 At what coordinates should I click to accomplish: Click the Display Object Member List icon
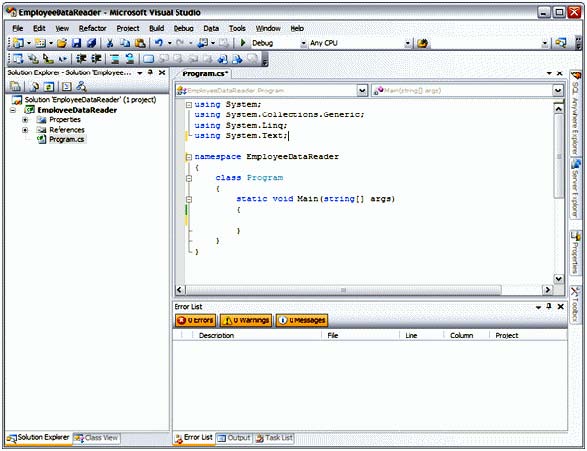coord(18,59)
